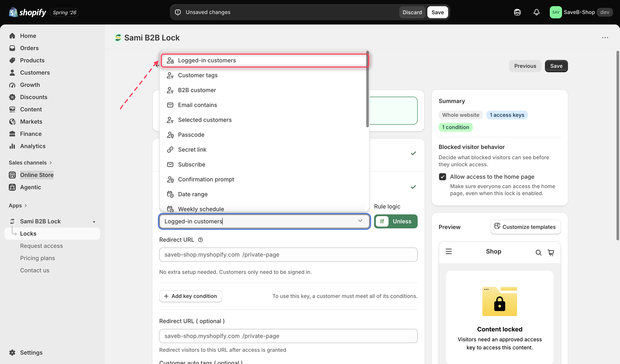This screenshot has height=364, width=620.
Task: Click the Discounts badge icon
Action: [12, 97]
